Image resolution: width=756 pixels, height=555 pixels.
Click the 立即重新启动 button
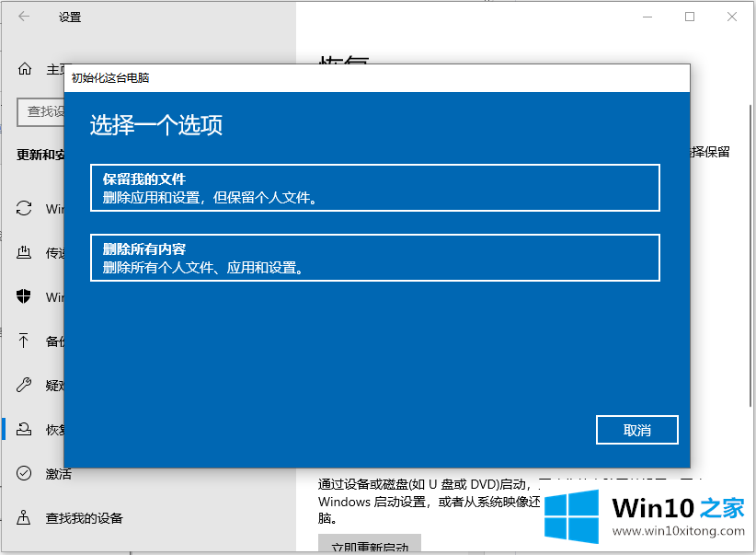370,544
